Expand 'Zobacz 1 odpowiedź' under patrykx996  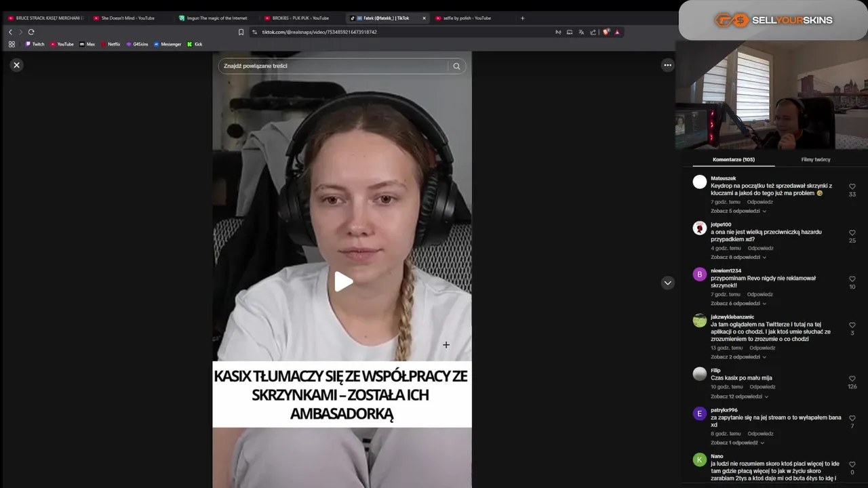click(738, 443)
